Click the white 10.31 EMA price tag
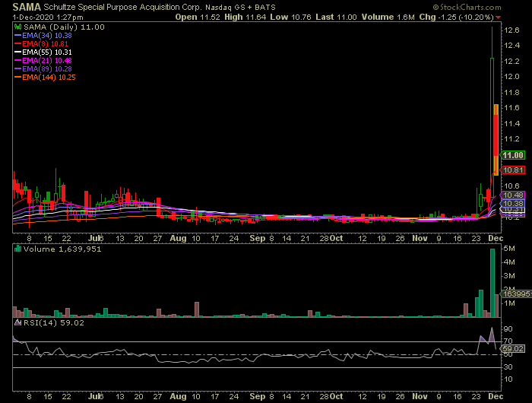 (x=513, y=210)
